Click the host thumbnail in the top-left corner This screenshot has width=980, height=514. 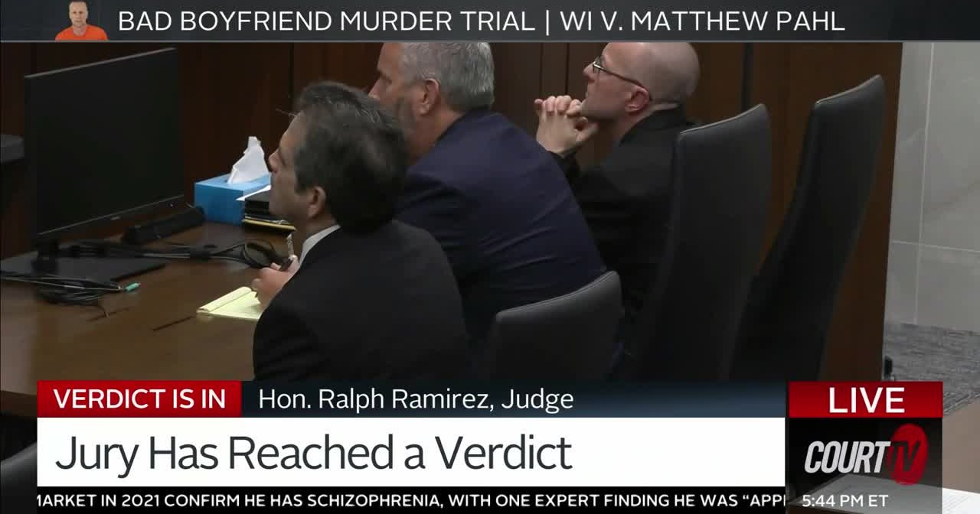tap(82, 21)
